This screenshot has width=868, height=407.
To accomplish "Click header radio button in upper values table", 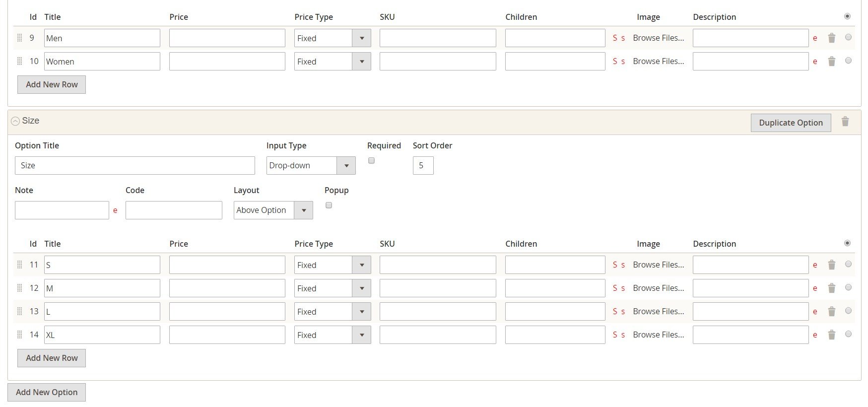I will tap(847, 16).
